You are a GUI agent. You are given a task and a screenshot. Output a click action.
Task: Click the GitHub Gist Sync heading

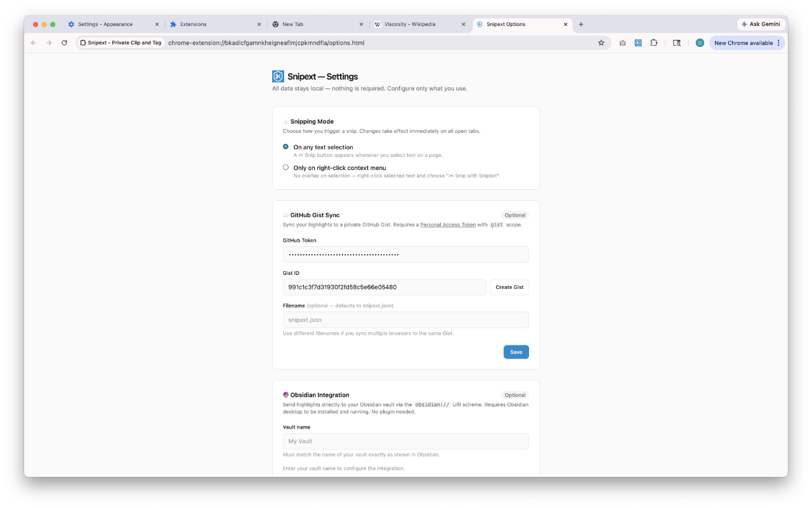coord(315,215)
